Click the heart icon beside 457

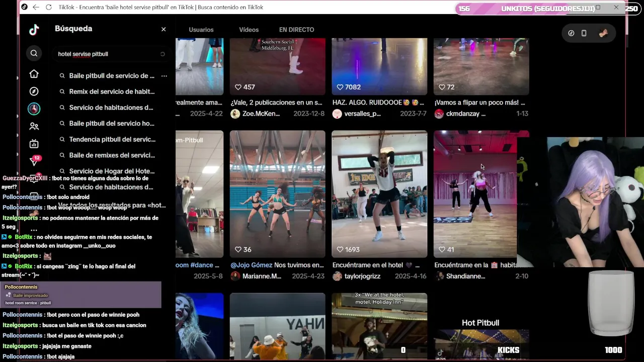point(238,87)
